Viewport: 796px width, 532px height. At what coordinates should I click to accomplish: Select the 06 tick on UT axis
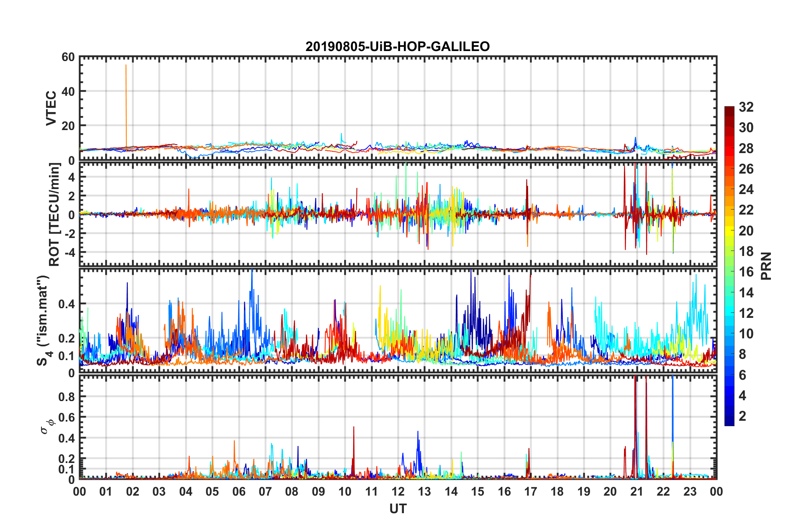[239, 491]
